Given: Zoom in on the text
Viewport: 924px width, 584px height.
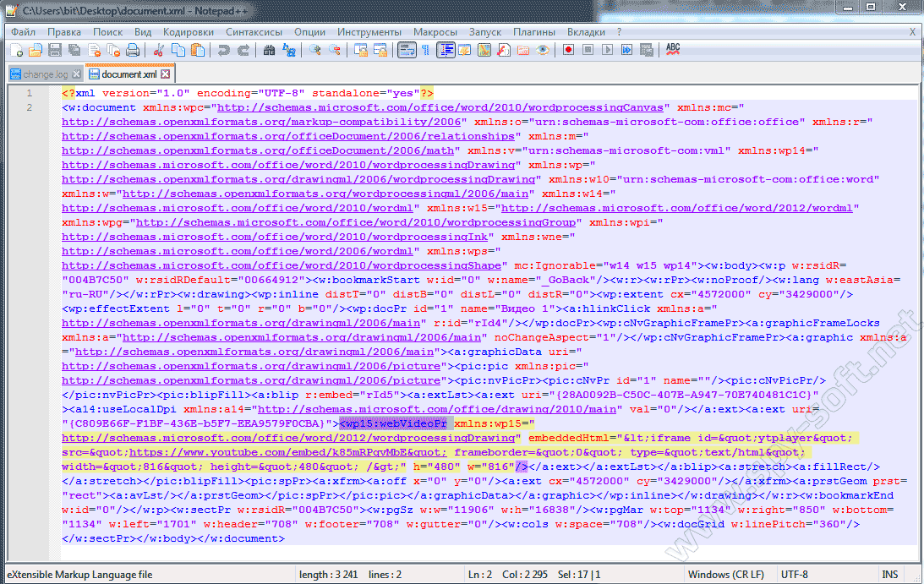Looking at the screenshot, I should 314,51.
